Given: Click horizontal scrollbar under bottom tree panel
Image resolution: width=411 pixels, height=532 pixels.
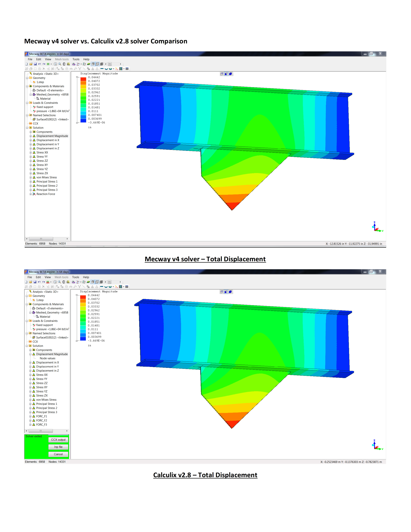Looking at the screenshot, I should click(47, 431).
